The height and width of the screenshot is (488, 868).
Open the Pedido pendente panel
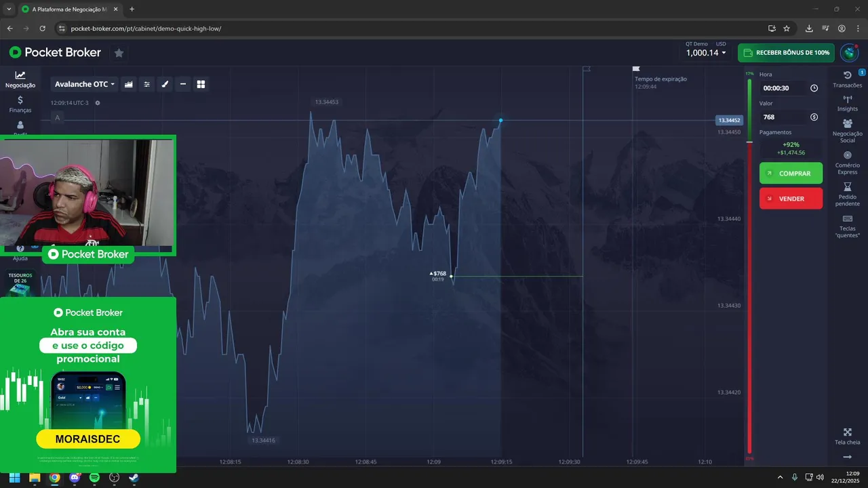847,195
